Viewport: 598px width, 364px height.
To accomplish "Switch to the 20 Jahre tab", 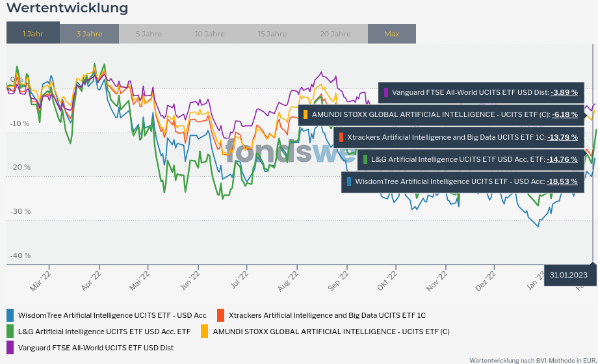I will click(x=335, y=34).
